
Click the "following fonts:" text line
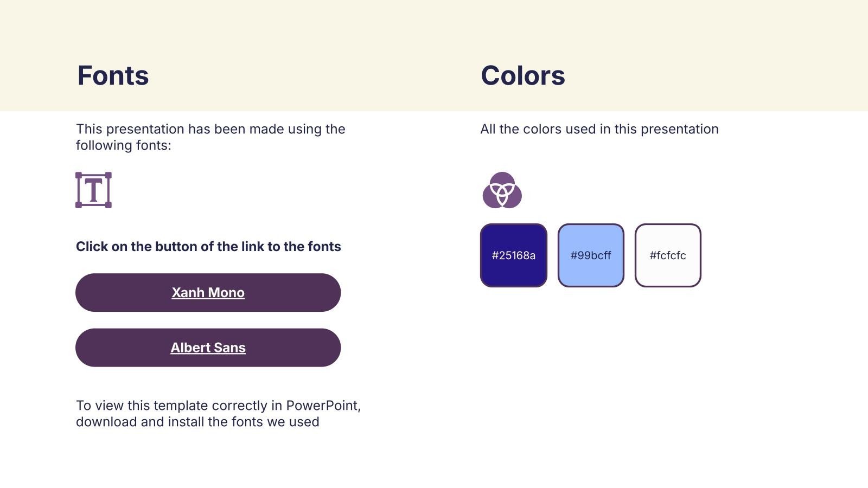(x=123, y=145)
